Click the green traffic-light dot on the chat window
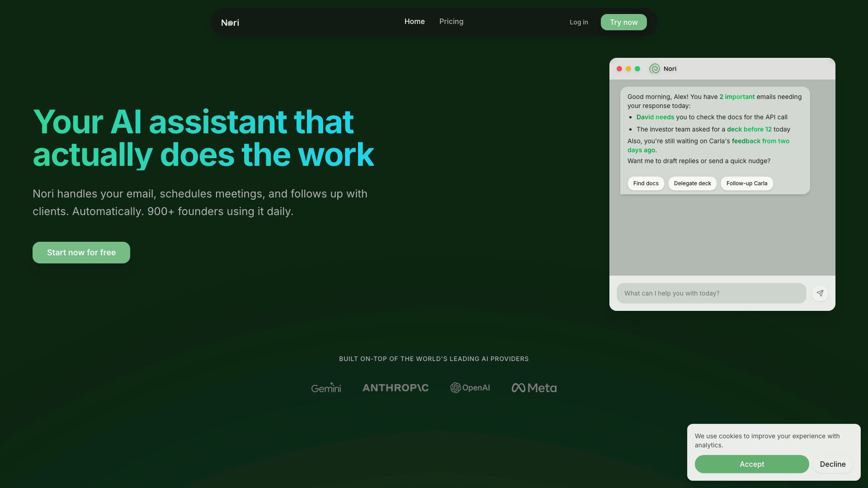The height and width of the screenshot is (488, 868). pos(637,68)
